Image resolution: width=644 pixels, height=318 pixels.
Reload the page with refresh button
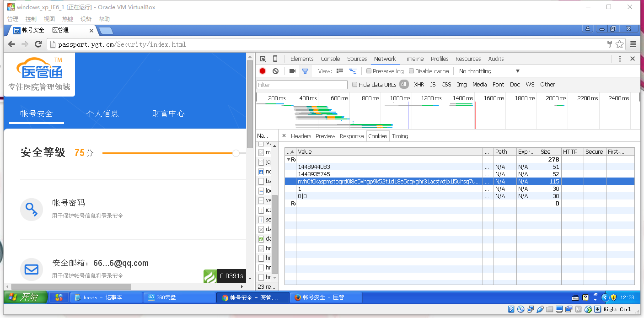click(38, 44)
